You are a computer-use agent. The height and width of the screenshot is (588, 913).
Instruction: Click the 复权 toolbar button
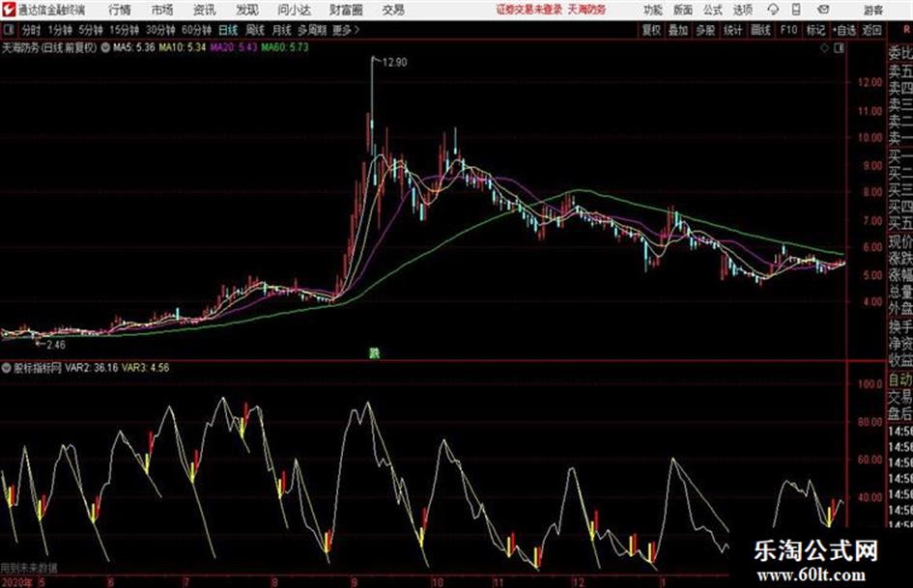click(x=651, y=30)
